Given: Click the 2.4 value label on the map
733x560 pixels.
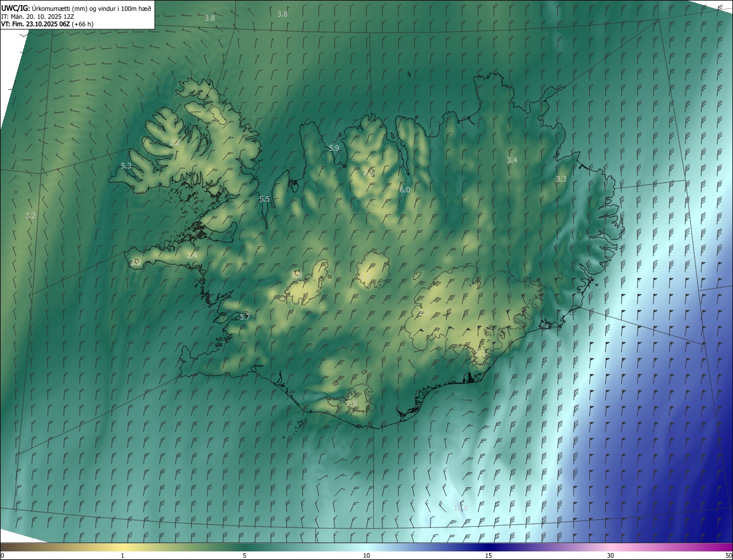Looking at the screenshot, I should (192, 255).
